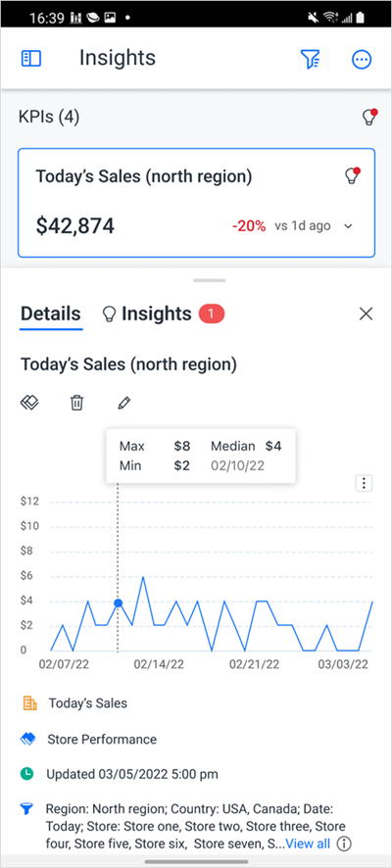This screenshot has height=868, width=392.
Task: Tap lightbulb icon on Today's Sales card
Action: tap(352, 176)
